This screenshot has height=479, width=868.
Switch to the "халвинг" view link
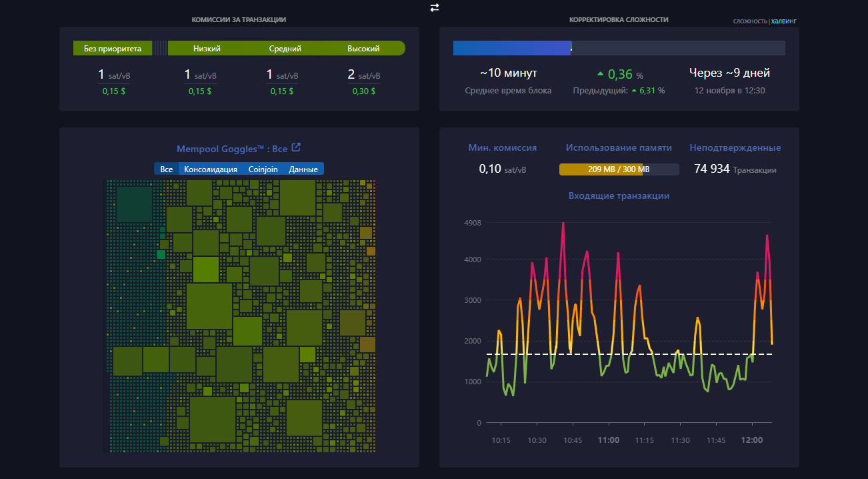point(784,21)
